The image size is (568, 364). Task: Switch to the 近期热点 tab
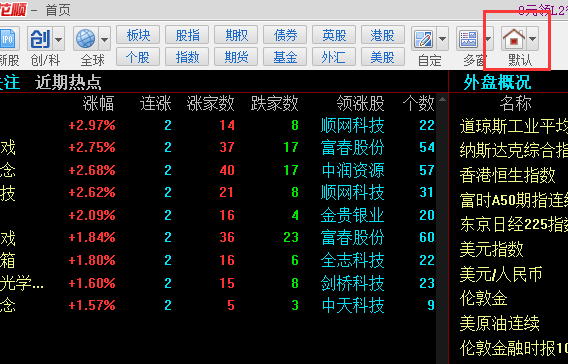pyautogui.click(x=68, y=83)
